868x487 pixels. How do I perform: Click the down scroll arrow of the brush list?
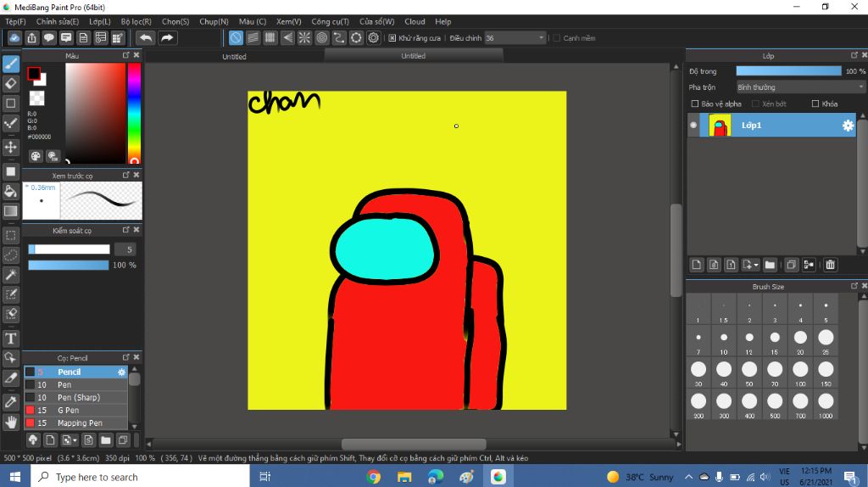tap(134, 427)
